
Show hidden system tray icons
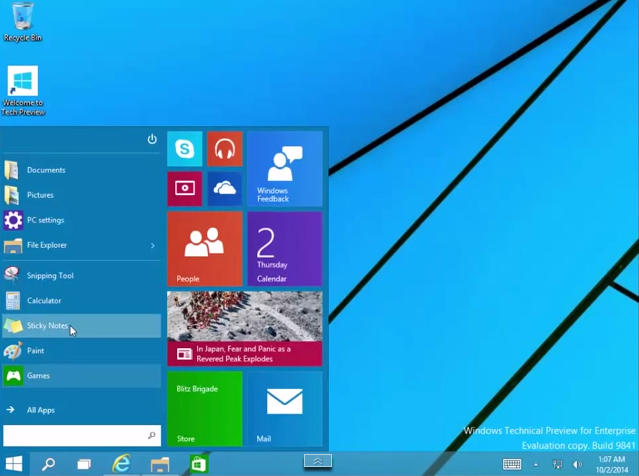pyautogui.click(x=536, y=464)
